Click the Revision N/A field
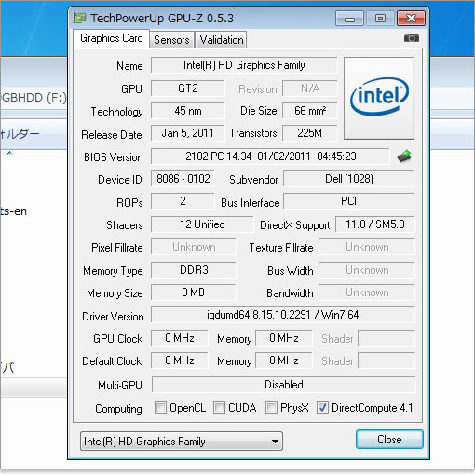 pyautogui.click(x=310, y=88)
